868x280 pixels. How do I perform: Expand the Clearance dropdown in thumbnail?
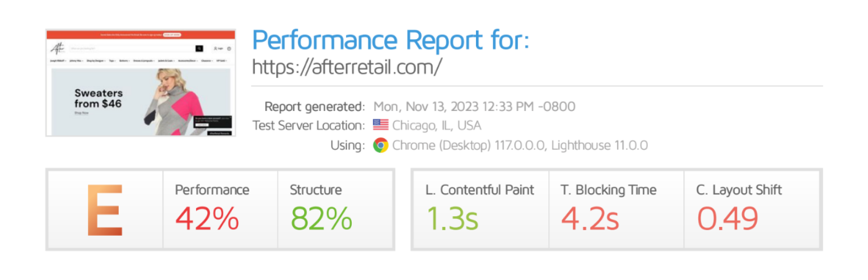[207, 60]
